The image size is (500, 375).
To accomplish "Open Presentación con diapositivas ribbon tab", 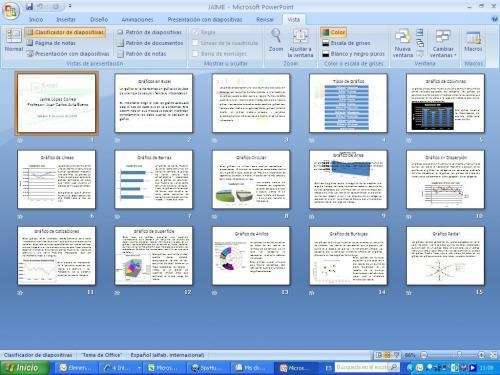I will 205,20.
